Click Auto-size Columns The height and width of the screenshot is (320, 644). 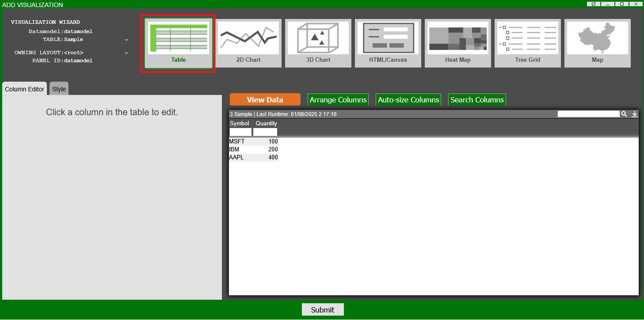click(x=408, y=99)
